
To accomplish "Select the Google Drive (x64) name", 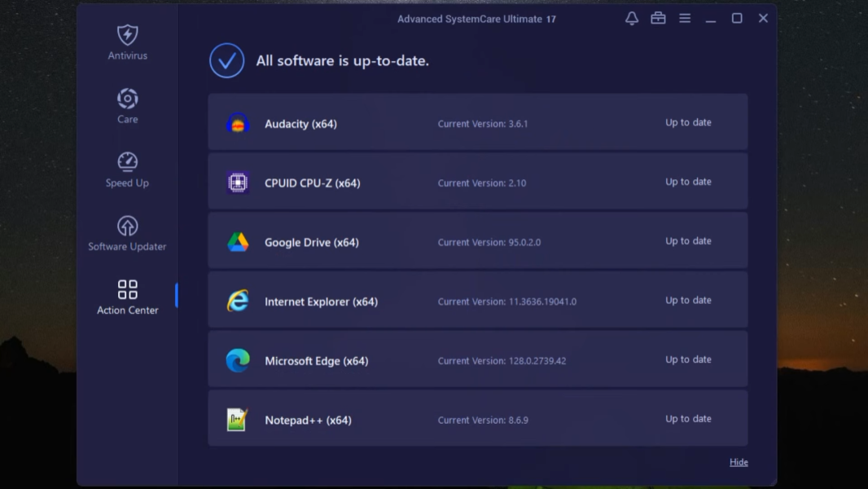I will 312,243.
